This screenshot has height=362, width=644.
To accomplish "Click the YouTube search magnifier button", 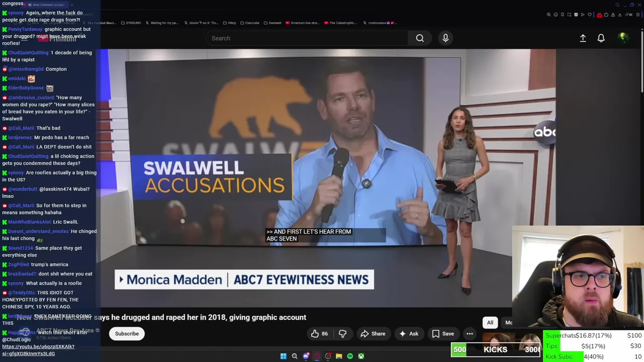I will (x=420, y=38).
